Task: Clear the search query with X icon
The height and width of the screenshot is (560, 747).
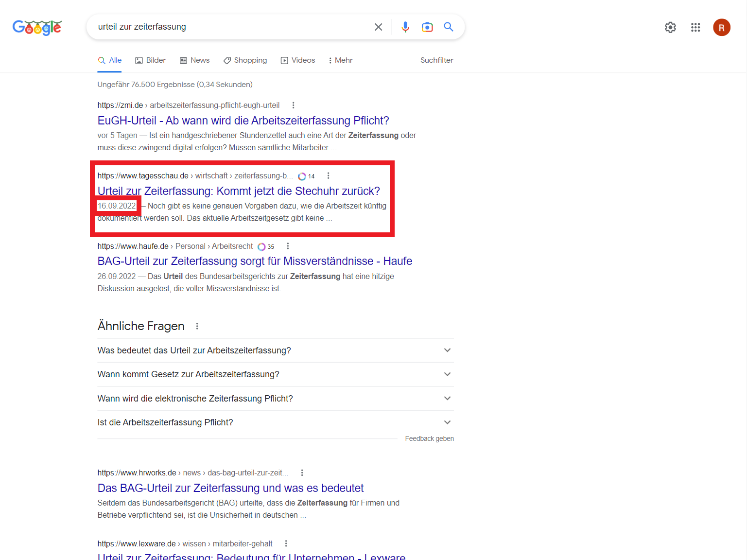Action: [x=378, y=27]
